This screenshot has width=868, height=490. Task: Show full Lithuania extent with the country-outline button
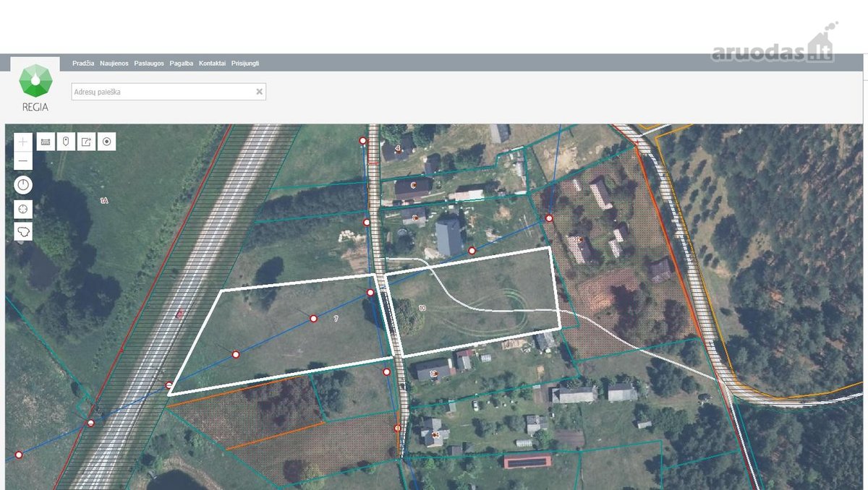[x=23, y=232]
